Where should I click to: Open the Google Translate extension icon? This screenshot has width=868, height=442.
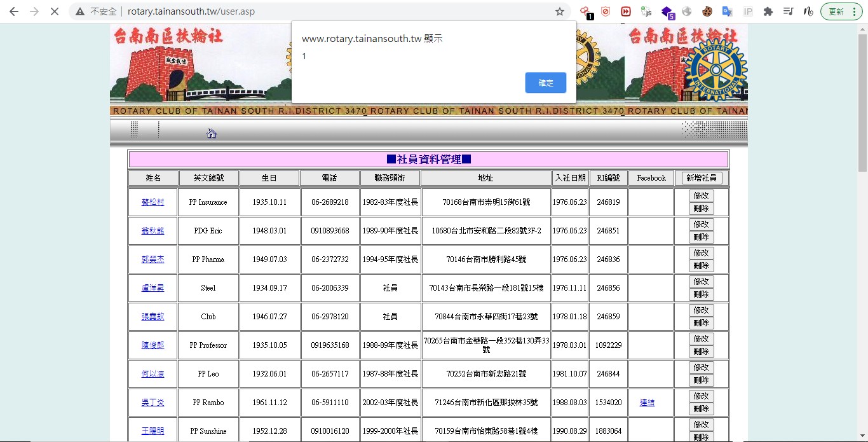click(x=728, y=11)
